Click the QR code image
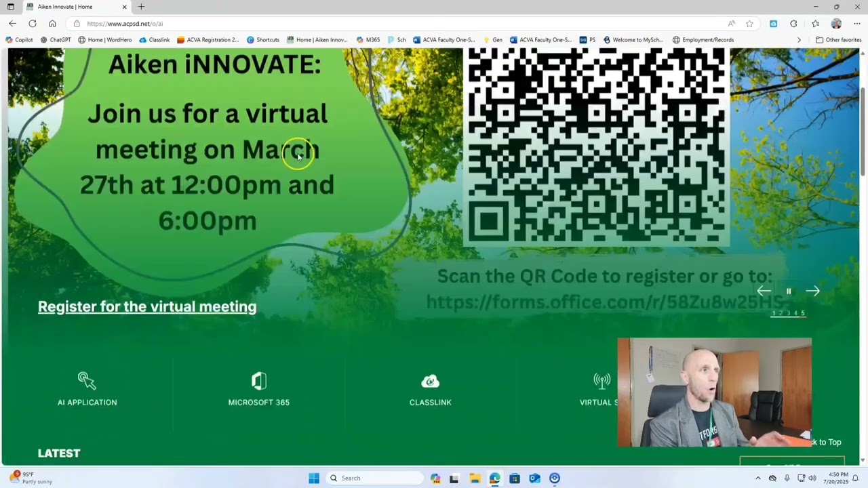This screenshot has width=868, height=488. coord(596,147)
